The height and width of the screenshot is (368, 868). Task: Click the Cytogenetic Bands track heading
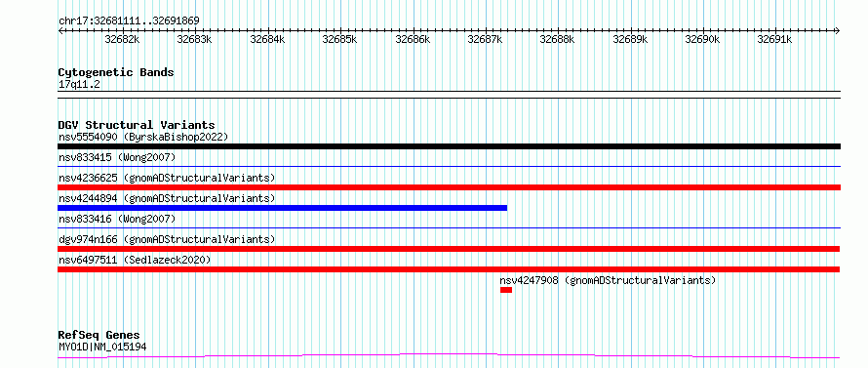116,72
